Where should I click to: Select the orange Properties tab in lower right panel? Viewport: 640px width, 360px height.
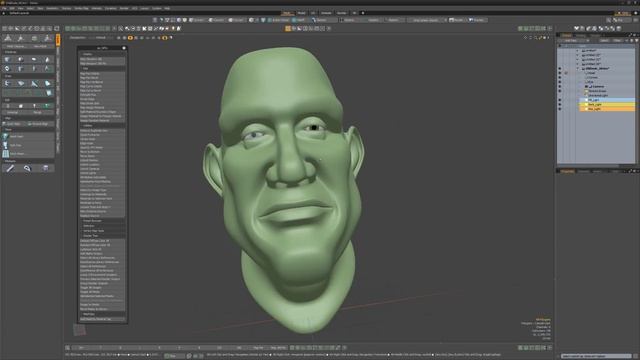tap(567, 171)
